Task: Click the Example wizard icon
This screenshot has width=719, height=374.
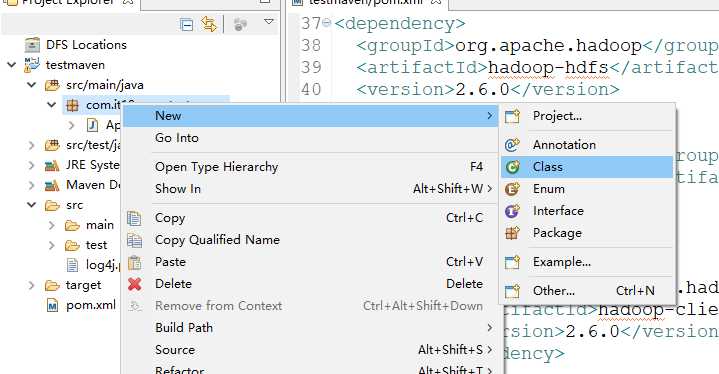Action: click(x=512, y=263)
